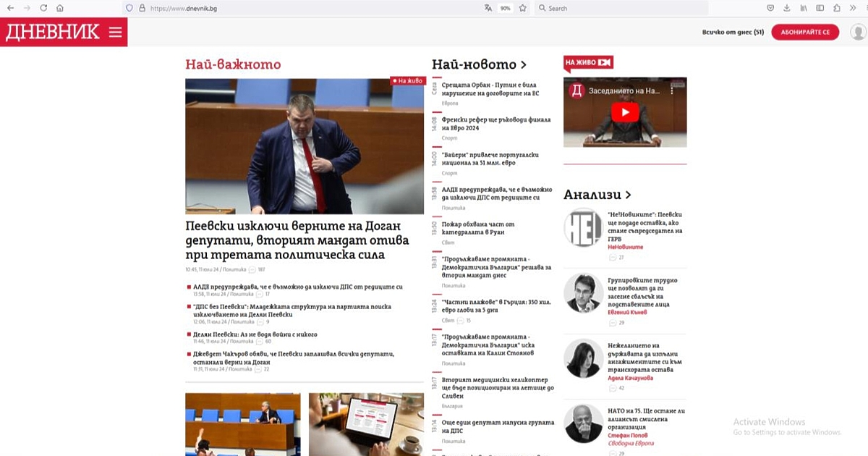Open the toolbar overflow double-chevron menu
The width and height of the screenshot is (868, 456).
853,8
